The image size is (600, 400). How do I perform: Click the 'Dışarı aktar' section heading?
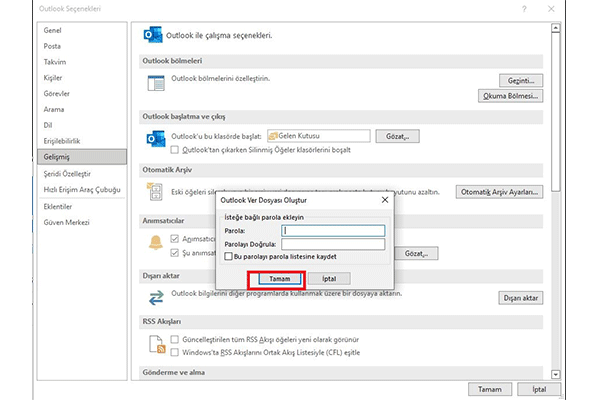click(161, 276)
